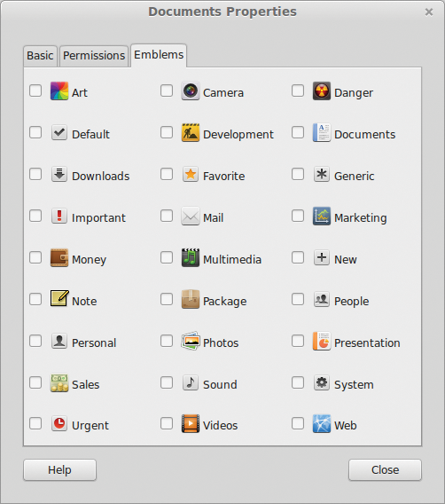Screen dimensions: 445x504
Task: Enable the Important emblem checkbox
Action: coord(35,216)
